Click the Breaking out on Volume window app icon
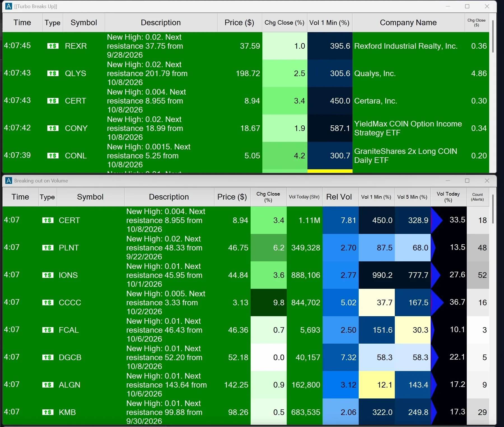Image resolution: width=504 pixels, height=427 pixels. [x=9, y=180]
